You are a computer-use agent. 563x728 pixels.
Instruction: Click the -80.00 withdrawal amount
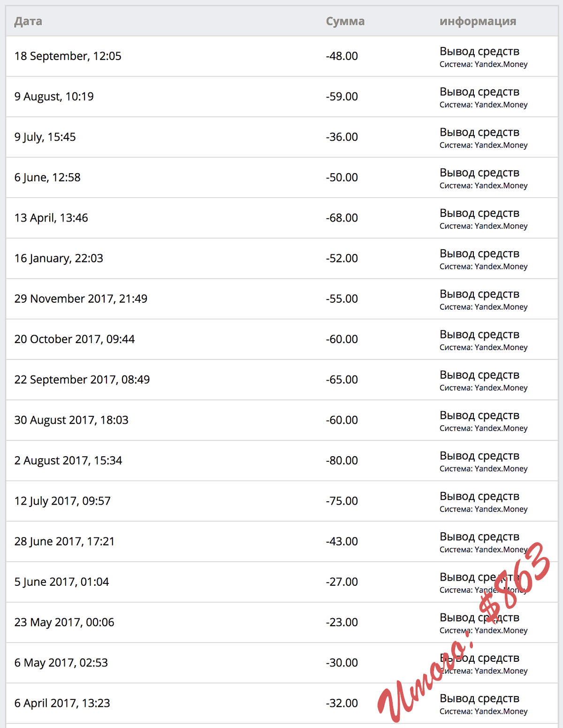342,460
